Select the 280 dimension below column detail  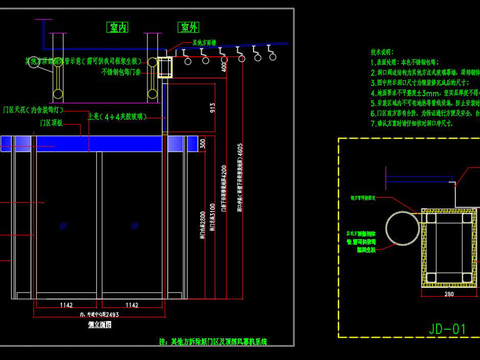pyautogui.click(x=449, y=294)
